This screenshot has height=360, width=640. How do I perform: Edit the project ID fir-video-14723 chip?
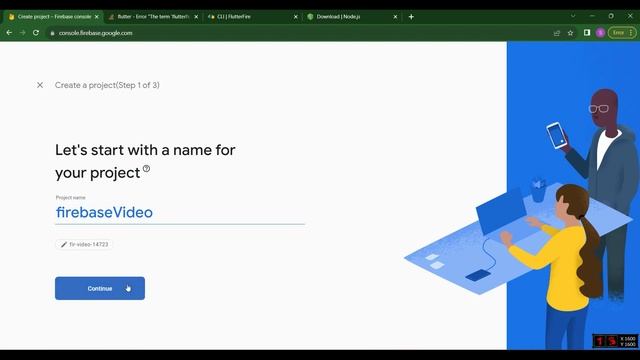pyautogui.click(x=84, y=244)
